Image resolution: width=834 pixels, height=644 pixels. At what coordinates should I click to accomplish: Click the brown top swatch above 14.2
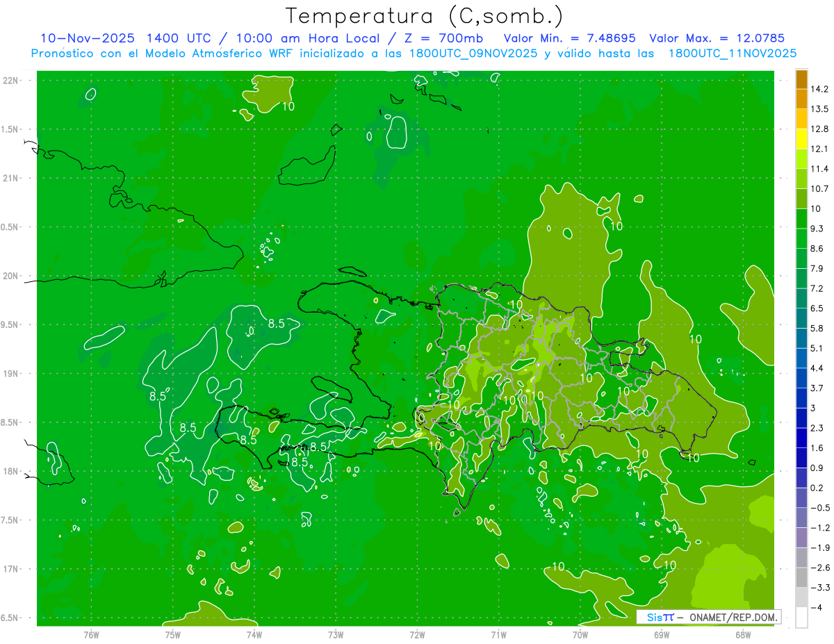(x=801, y=80)
